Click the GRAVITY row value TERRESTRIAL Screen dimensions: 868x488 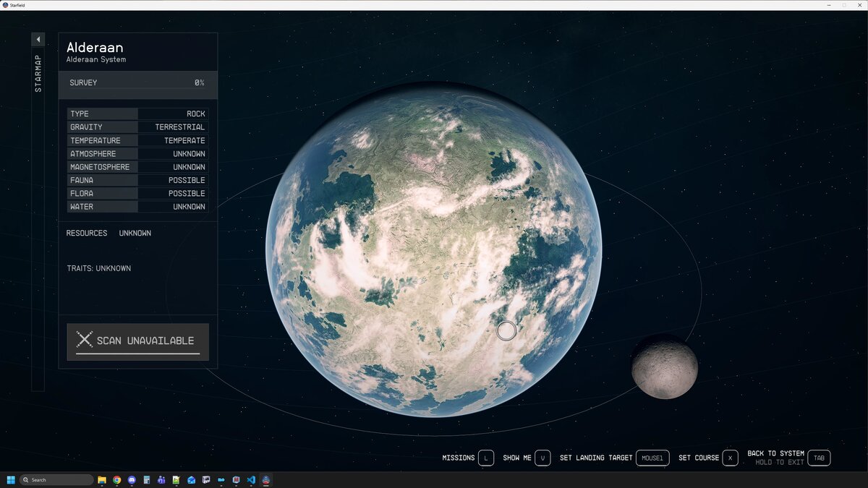[x=180, y=127]
